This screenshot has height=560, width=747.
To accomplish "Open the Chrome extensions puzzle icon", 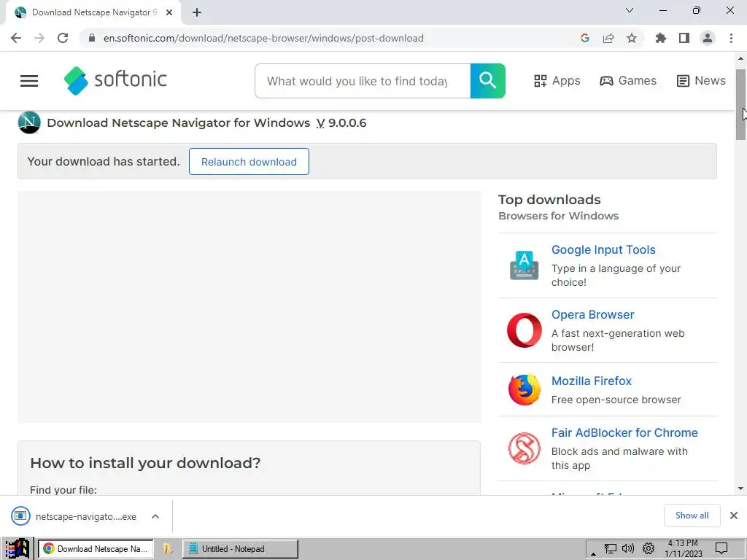I will point(661,38).
